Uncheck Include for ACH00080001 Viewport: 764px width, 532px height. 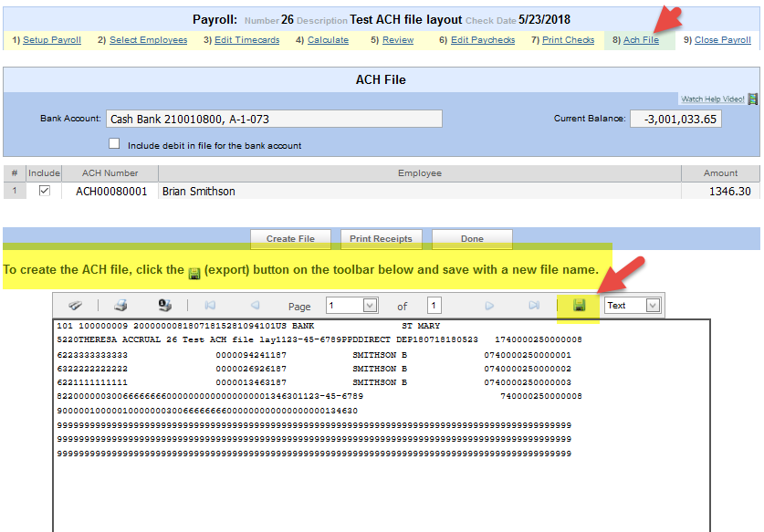(x=45, y=190)
